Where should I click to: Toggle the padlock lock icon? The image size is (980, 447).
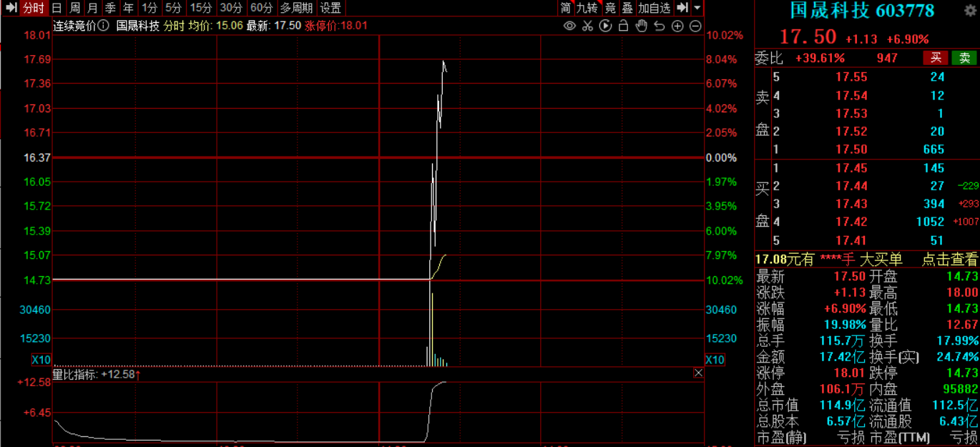[623, 26]
